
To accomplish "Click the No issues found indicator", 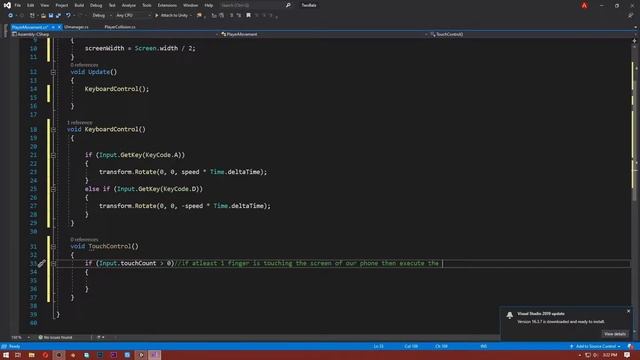I will click(56, 338).
